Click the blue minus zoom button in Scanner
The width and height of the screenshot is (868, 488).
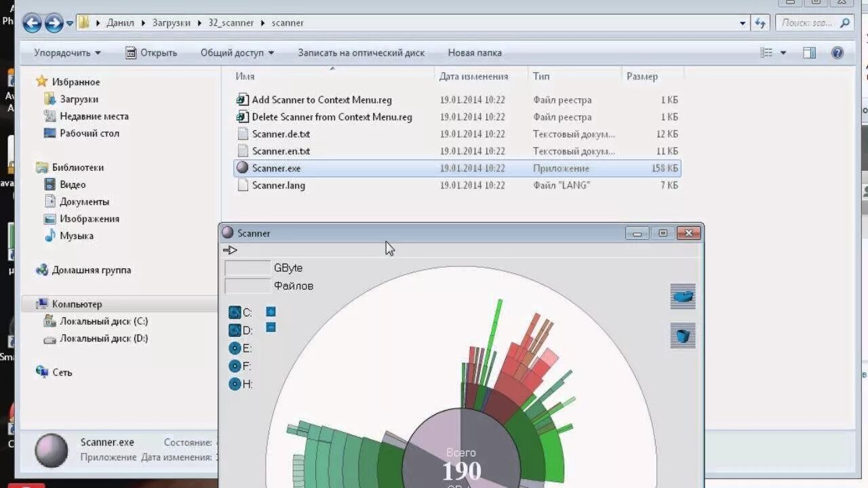tap(271, 327)
